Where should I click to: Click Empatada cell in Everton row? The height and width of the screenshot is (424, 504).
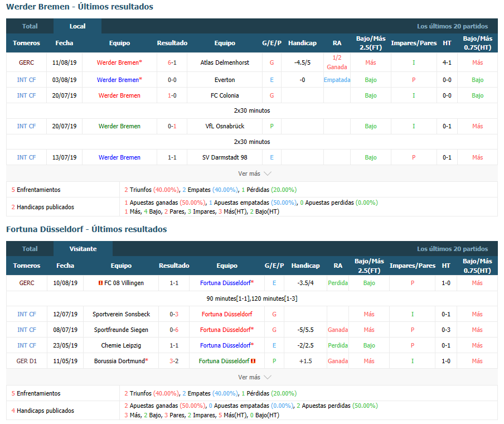[x=337, y=80]
